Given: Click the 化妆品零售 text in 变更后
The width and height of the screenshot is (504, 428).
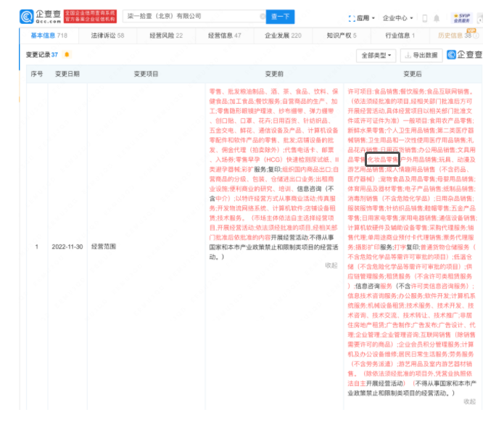Looking at the screenshot, I should pos(382,160).
